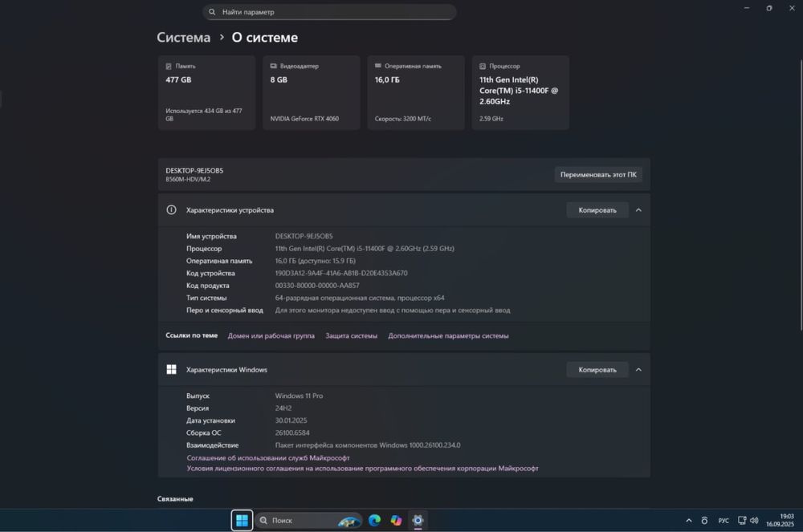Copy device specifications with Копировать
The height and width of the screenshot is (532, 803).
click(x=597, y=209)
